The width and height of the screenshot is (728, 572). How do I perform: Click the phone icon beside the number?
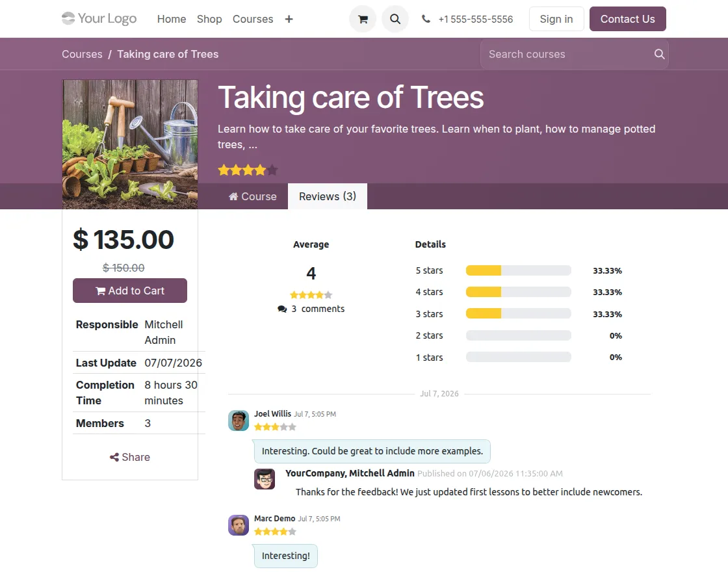point(426,19)
